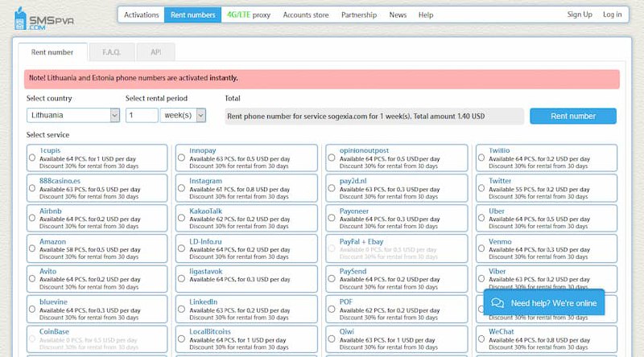Click the Log in link
Image resolution: width=644 pixels, height=357 pixels.
(x=612, y=14)
